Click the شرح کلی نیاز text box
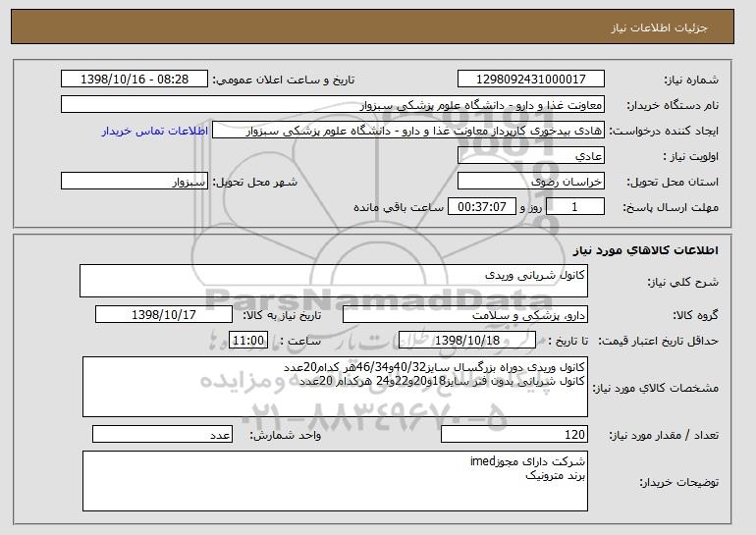Viewport: 756px width, 535px height. click(x=334, y=281)
